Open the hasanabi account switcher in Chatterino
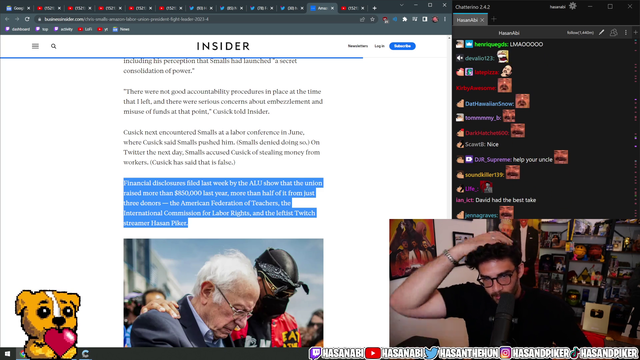 [558, 7]
